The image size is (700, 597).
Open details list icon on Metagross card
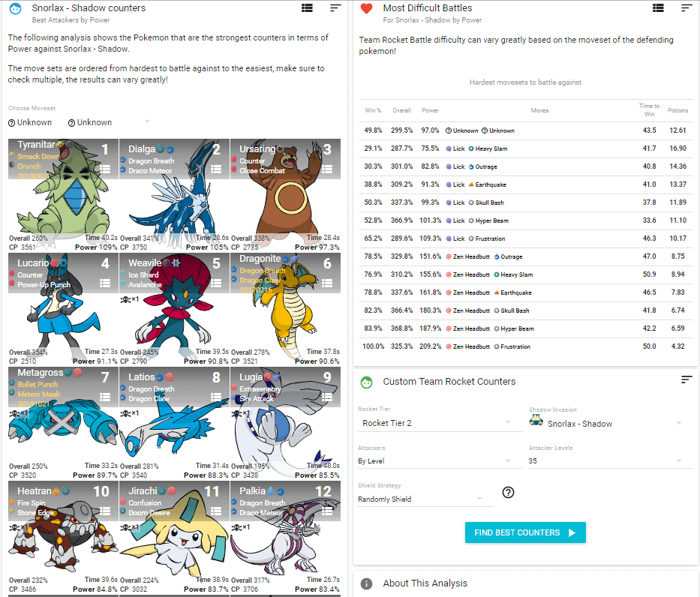[x=105, y=397]
